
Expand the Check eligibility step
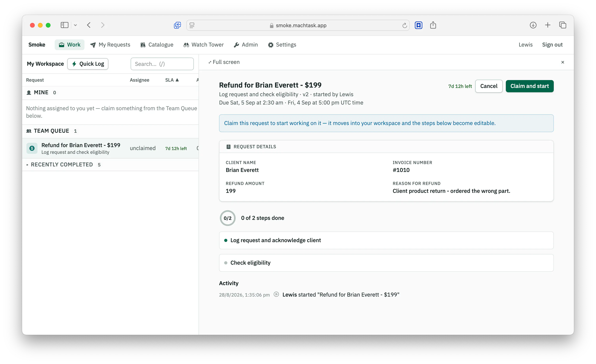[x=386, y=263]
